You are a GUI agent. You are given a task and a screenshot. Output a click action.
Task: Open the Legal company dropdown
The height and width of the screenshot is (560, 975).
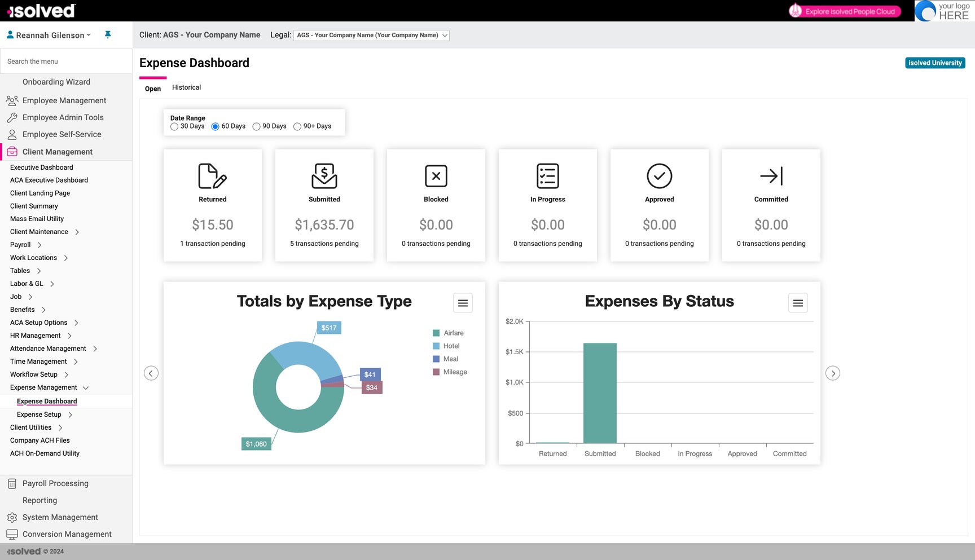(371, 35)
